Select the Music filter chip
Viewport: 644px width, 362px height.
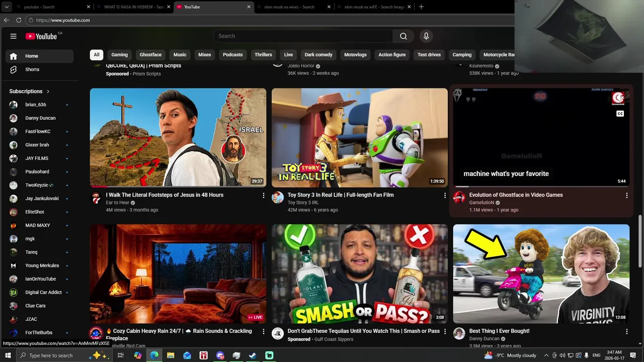point(180,55)
